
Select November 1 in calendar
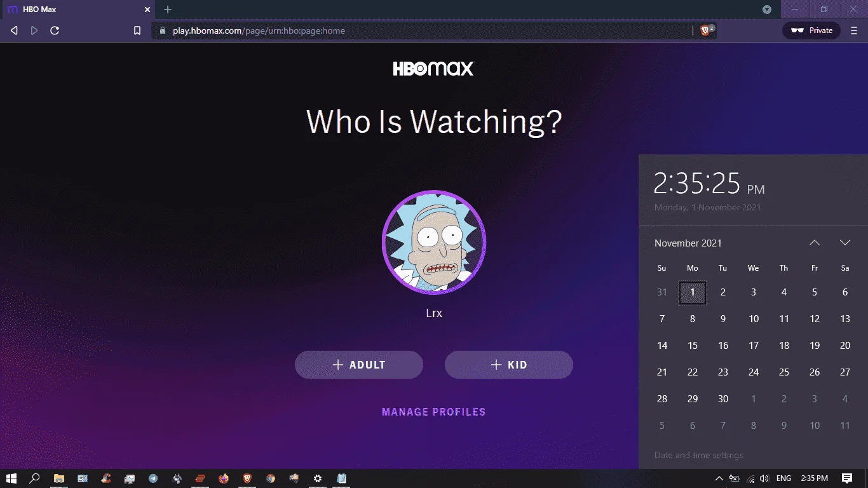click(693, 292)
